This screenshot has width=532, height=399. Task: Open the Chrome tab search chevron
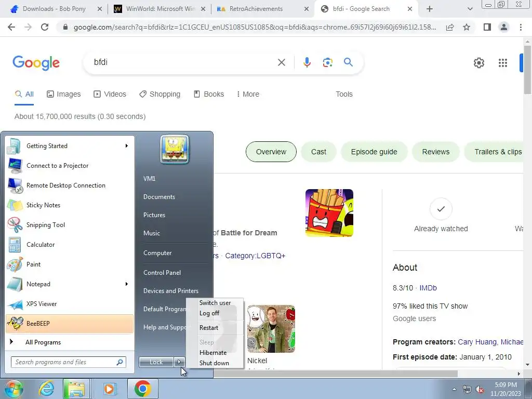(x=470, y=9)
